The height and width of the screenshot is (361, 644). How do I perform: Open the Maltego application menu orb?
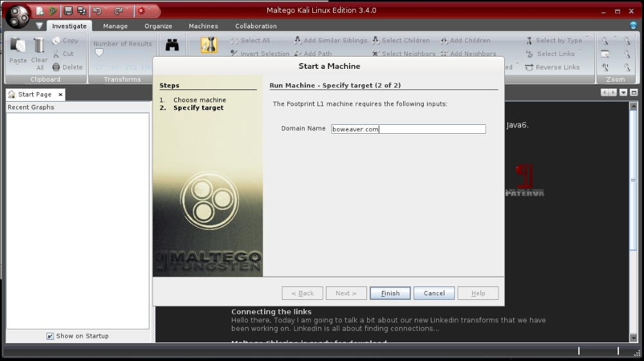click(17, 16)
